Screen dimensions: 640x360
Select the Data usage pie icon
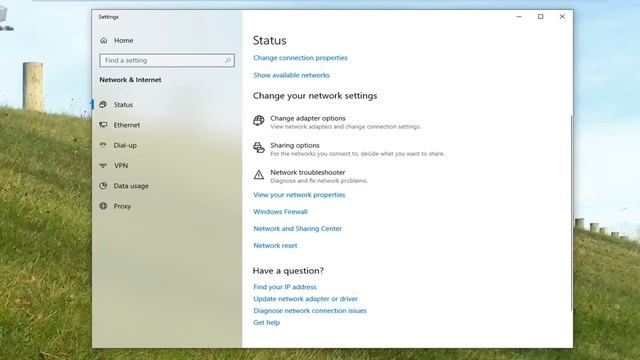(103, 186)
